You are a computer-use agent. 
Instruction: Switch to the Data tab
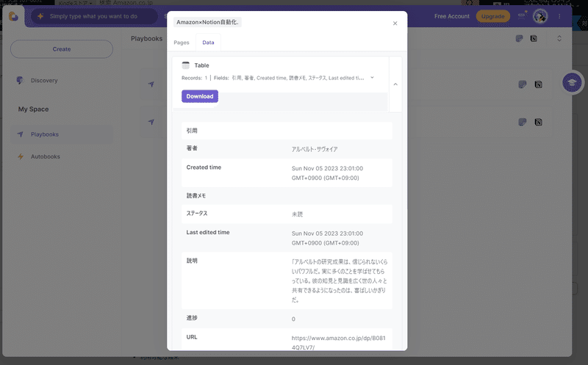point(208,43)
